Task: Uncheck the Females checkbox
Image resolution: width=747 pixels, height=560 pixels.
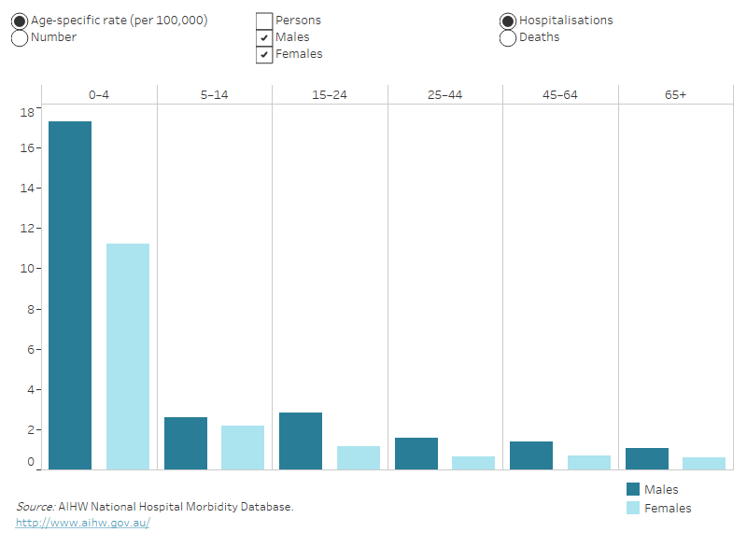Action: tap(264, 54)
